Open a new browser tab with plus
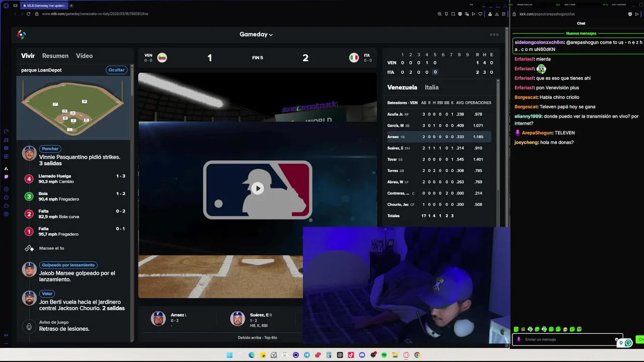Screen dimensions: 644x362 (71, 6)
